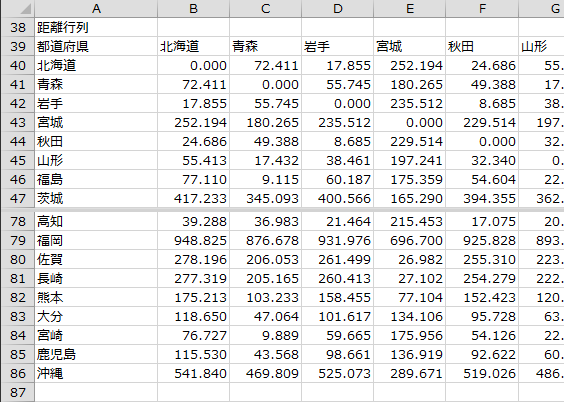Screen dimensions: 564x402
Task: Select cell 165.290 in the 茨城 row
Action: coord(410,198)
